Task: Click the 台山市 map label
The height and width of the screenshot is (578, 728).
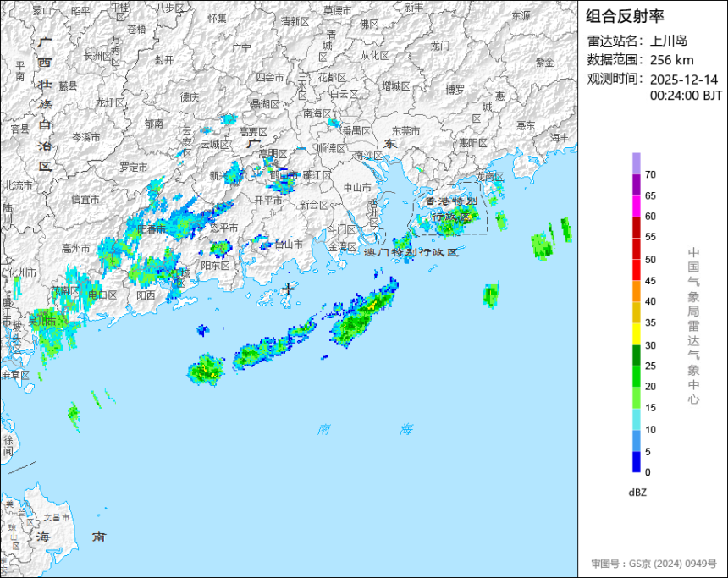Action: tap(289, 245)
